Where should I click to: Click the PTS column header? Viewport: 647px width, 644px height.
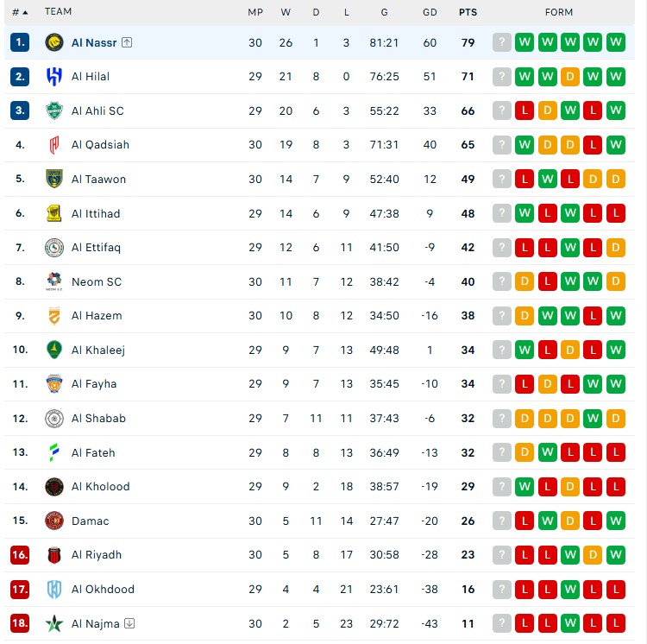(468, 12)
